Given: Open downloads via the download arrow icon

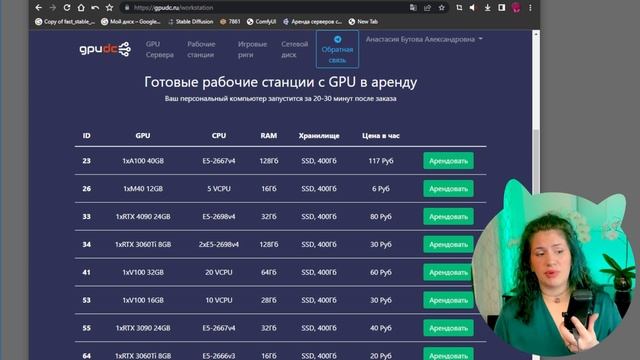Looking at the screenshot, I should [487, 8].
